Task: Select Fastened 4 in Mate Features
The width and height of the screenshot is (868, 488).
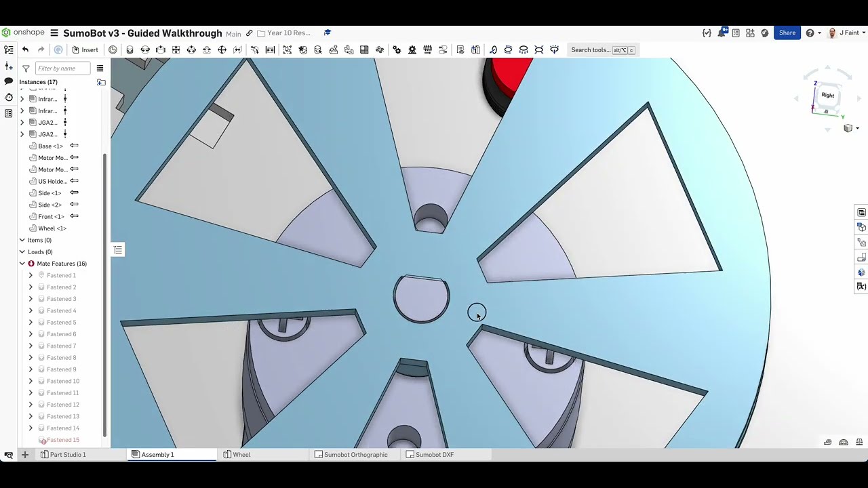Action: click(61, 310)
